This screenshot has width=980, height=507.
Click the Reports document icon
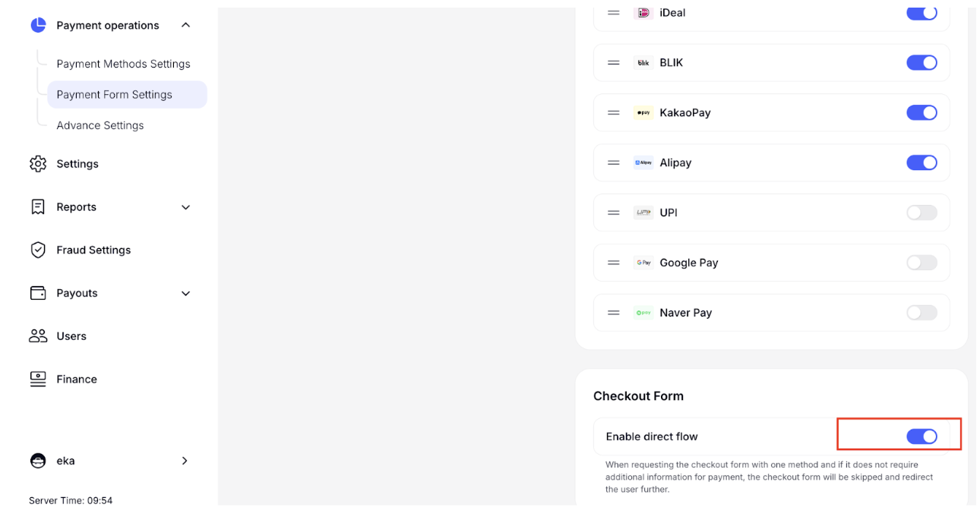point(38,206)
